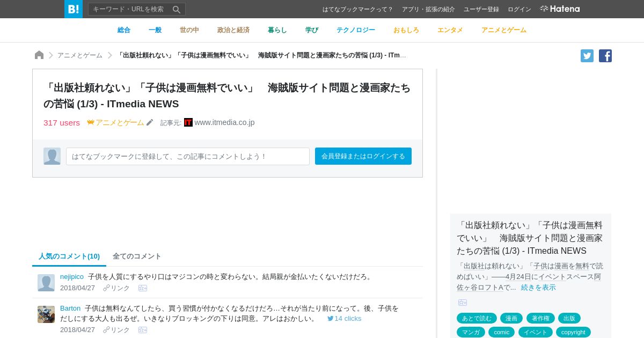Image resolution: width=644 pixels, height=338 pixels.
Task: Open テクノロジー category in navigation
Action: (x=356, y=30)
